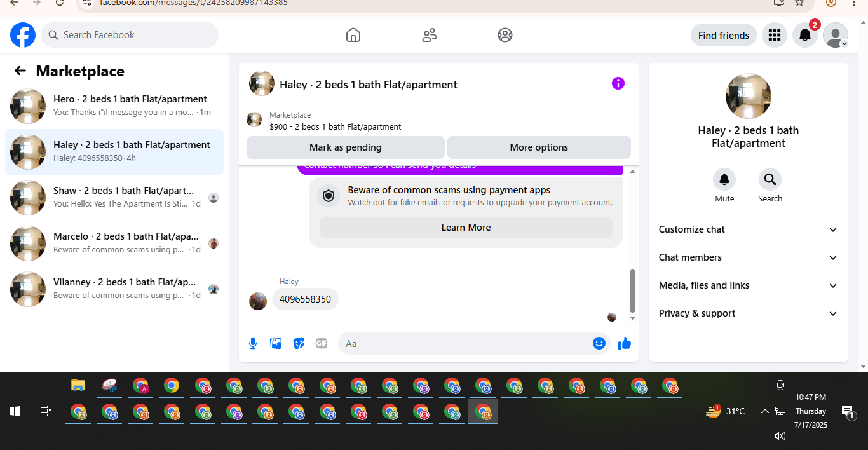Viewport: 868px width, 450px height.
Task: Click the chat scrollbar down arrow
Action: pyautogui.click(x=632, y=318)
